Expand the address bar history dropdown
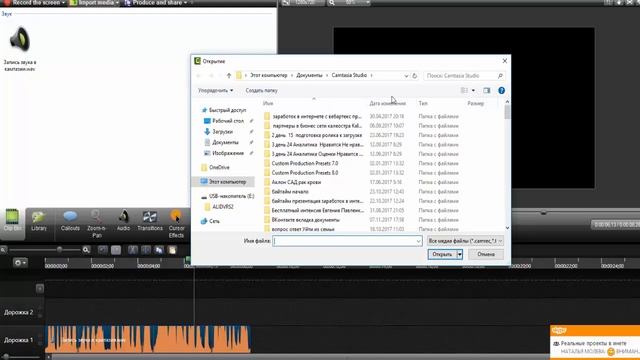This screenshot has width=640, height=360. coord(406,76)
